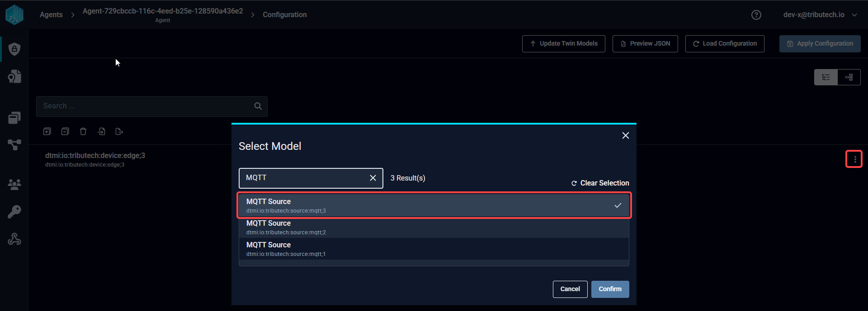Viewport: 868px width, 311px height.
Task: Open the users group sidebar icon
Action: pyautogui.click(x=14, y=184)
